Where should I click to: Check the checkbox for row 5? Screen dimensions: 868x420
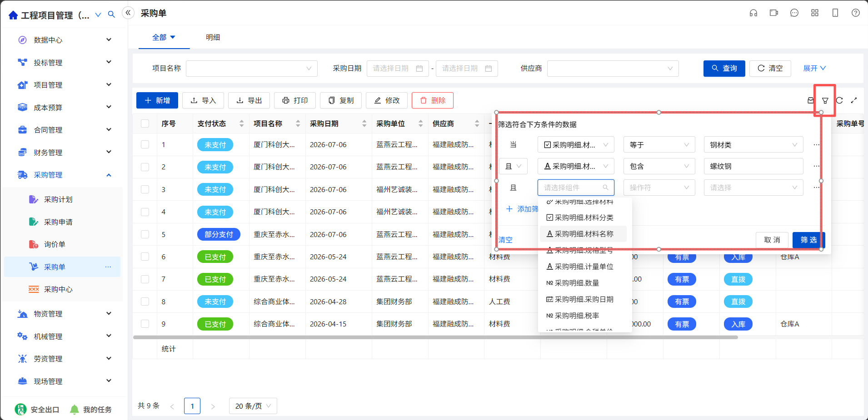coord(145,234)
